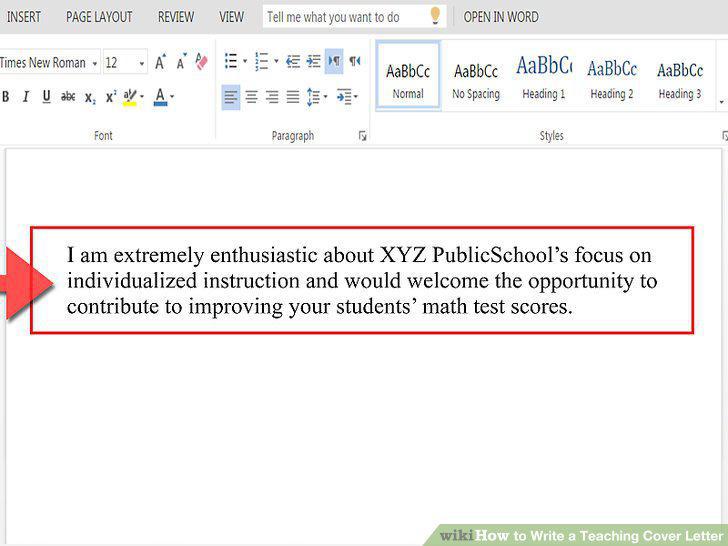
Task: Open the Paragraph dialog launcher
Action: coord(363,136)
